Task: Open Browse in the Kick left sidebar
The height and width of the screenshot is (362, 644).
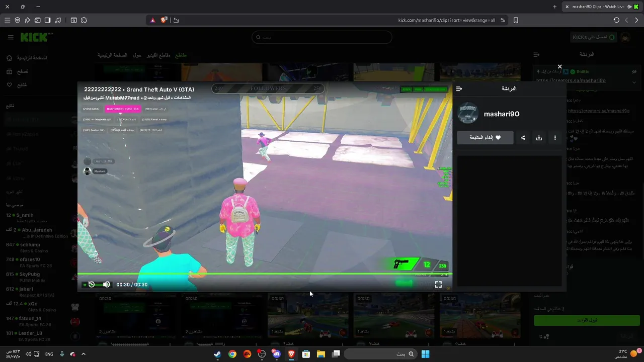Action: coord(18,71)
